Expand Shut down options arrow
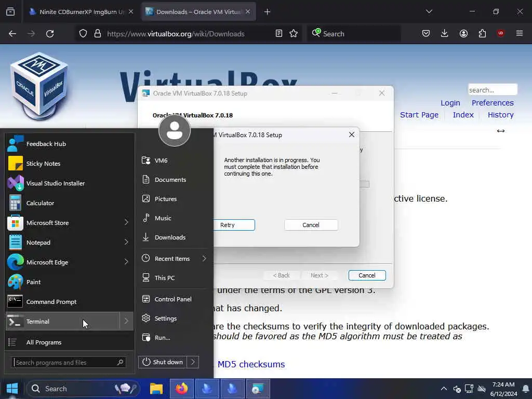This screenshot has height=399, width=532. tap(193, 362)
